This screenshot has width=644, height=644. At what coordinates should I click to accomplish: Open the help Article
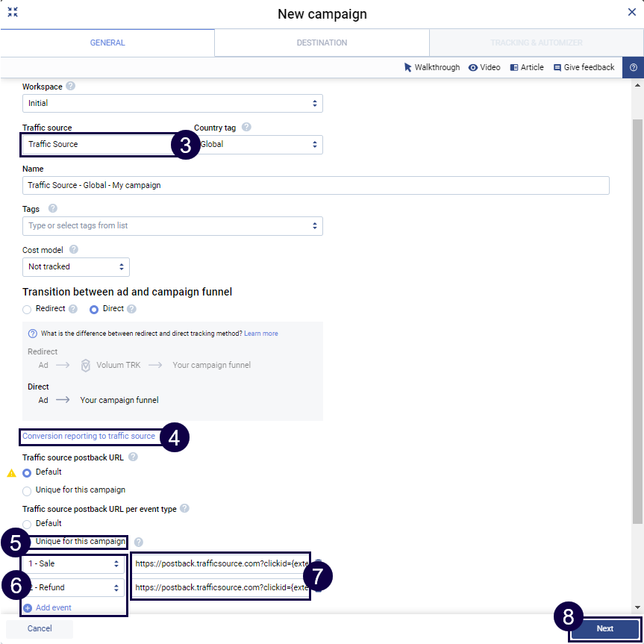(x=526, y=67)
